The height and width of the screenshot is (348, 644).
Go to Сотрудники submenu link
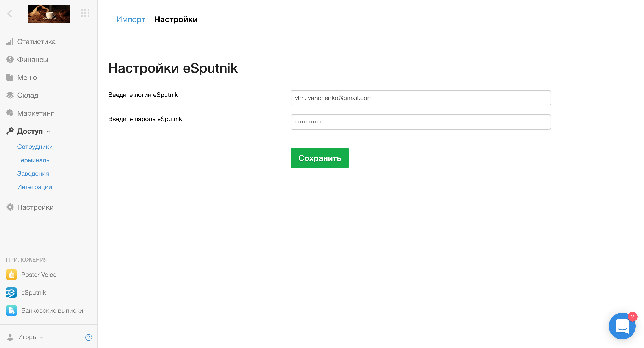tap(35, 147)
